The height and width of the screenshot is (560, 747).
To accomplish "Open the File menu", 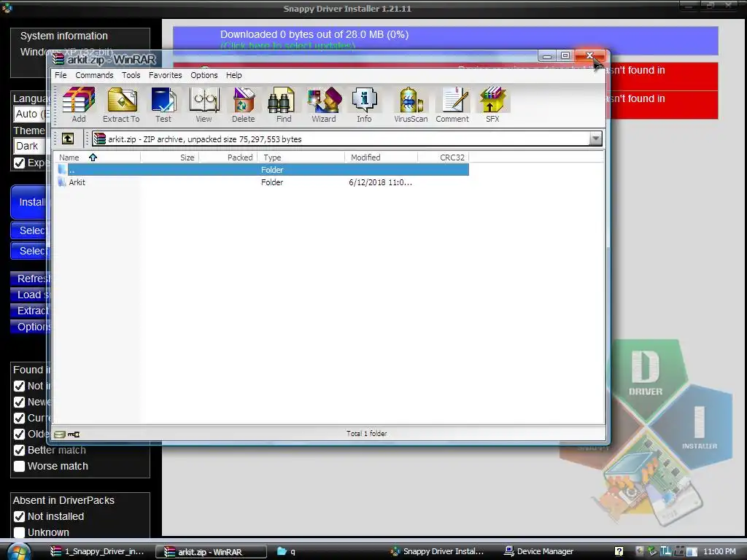I will point(61,75).
